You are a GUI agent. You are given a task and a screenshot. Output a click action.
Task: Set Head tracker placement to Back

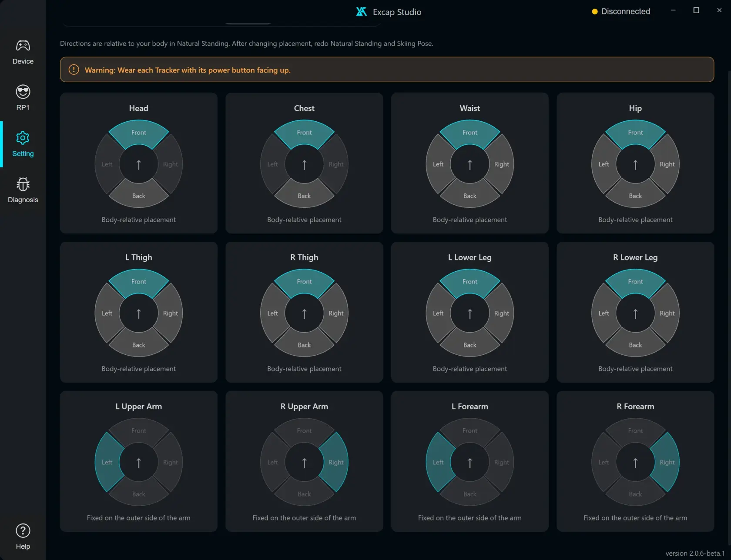pyautogui.click(x=138, y=196)
